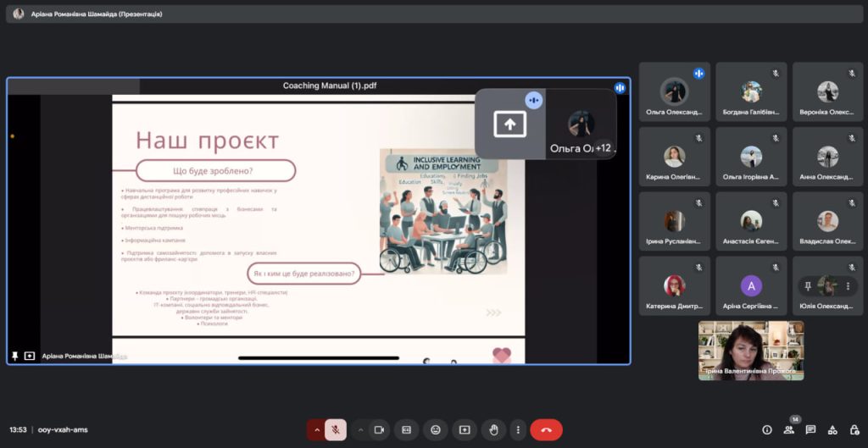
Task: Leave call with red hang-up button
Action: pos(546,430)
